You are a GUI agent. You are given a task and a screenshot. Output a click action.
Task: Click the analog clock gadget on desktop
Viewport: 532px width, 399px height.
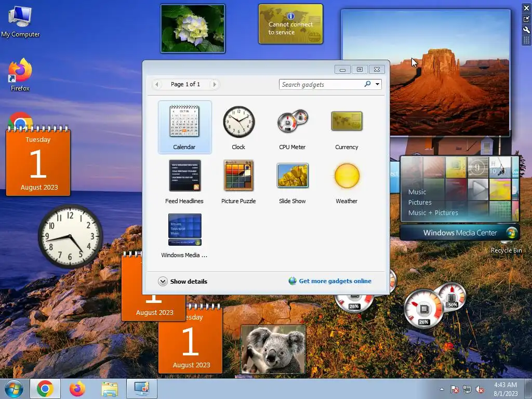click(70, 236)
